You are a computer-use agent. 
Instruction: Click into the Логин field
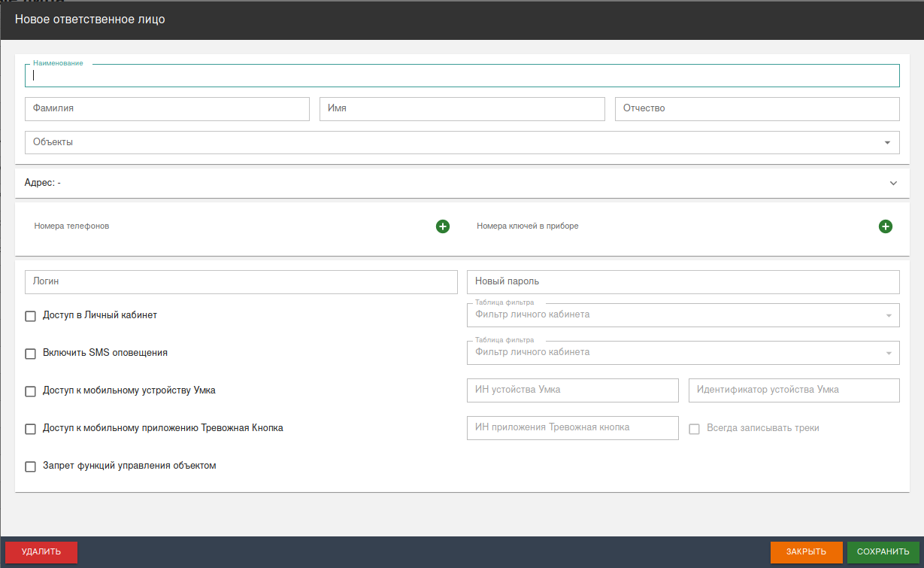[241, 281]
